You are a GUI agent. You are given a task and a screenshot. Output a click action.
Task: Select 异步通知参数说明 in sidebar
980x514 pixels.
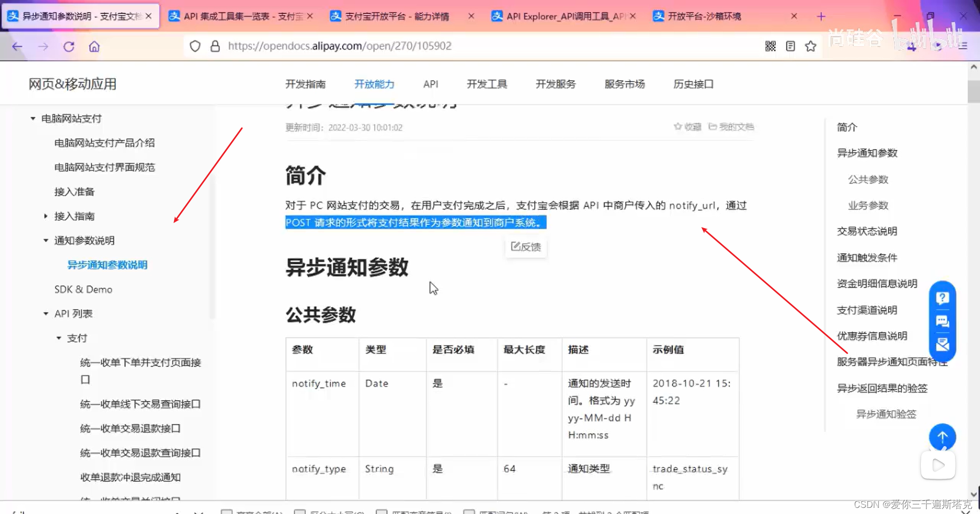point(107,265)
